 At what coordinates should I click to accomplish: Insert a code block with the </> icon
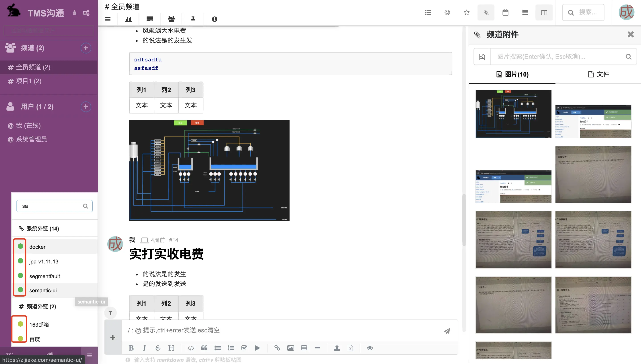click(191, 348)
